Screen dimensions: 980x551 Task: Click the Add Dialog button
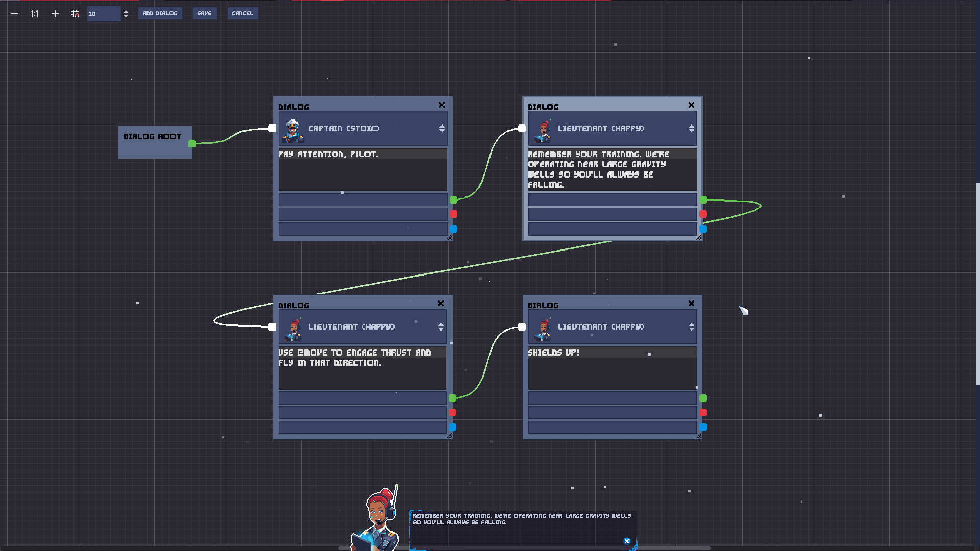coord(160,13)
